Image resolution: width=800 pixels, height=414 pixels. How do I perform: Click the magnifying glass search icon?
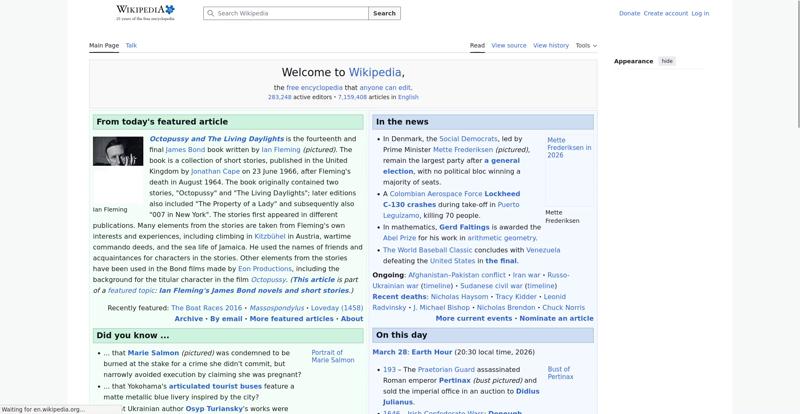pyautogui.click(x=210, y=14)
